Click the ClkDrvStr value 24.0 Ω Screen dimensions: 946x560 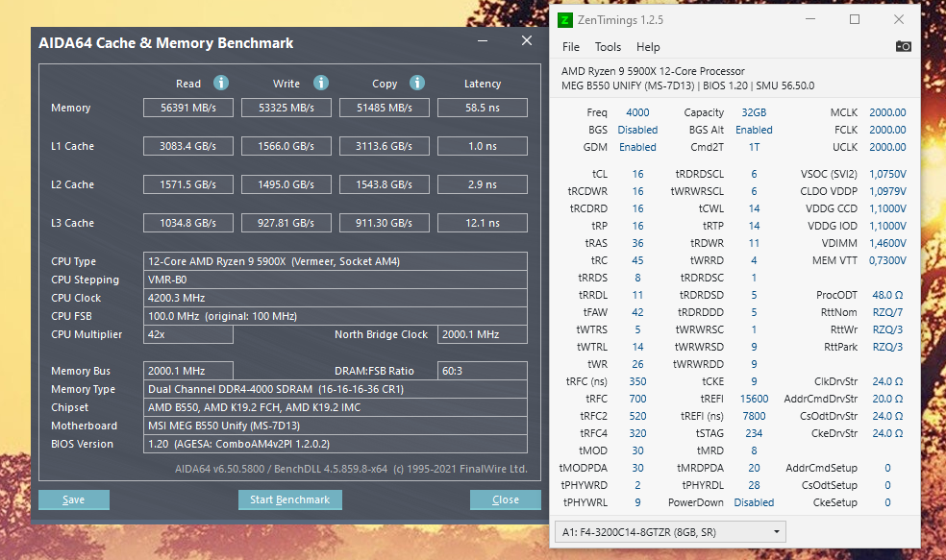887,381
